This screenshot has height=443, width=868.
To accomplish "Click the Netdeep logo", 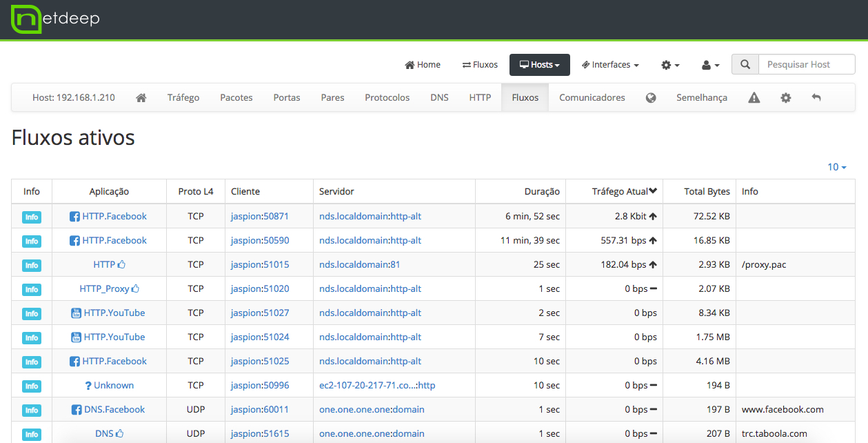I will pyautogui.click(x=55, y=19).
